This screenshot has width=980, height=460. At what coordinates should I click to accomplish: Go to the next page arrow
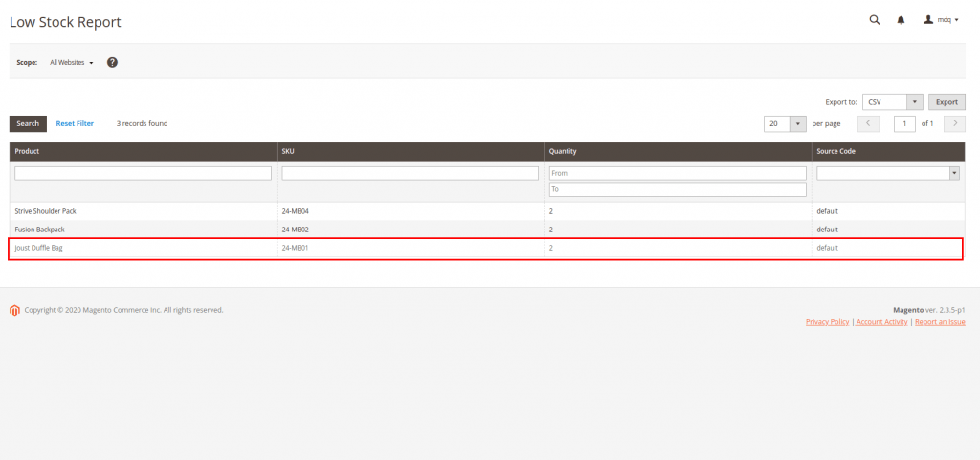click(953, 123)
